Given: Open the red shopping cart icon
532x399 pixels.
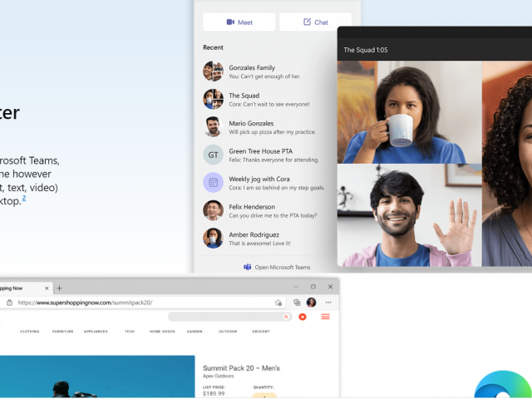Looking at the screenshot, I should [x=303, y=317].
